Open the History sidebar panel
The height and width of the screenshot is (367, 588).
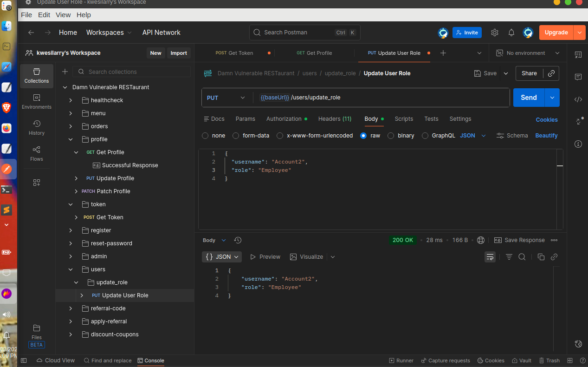[x=36, y=127]
